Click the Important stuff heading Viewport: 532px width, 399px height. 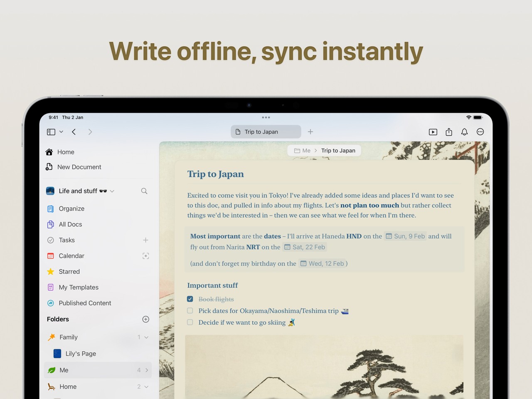click(212, 285)
